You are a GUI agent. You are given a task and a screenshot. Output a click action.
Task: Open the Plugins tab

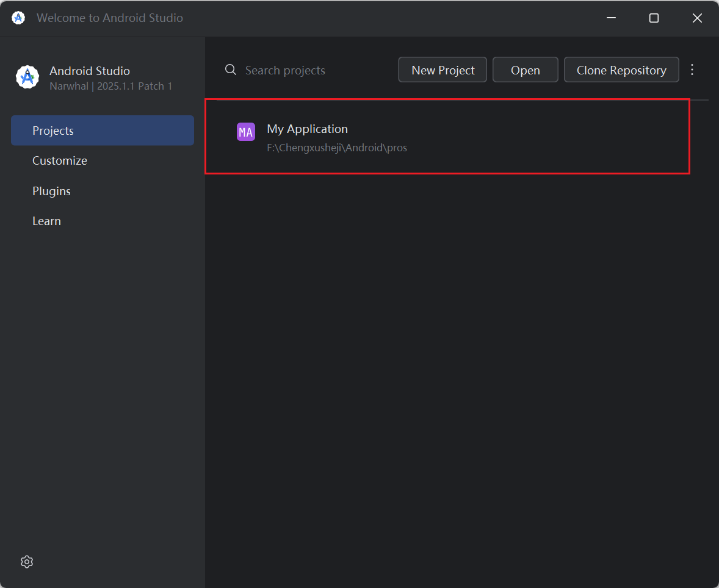pos(103,191)
